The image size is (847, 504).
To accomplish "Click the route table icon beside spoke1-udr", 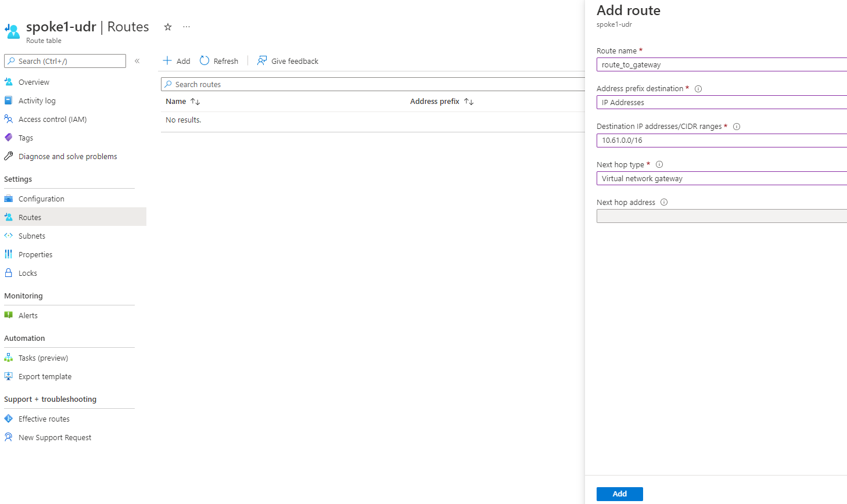I will tap(12, 31).
